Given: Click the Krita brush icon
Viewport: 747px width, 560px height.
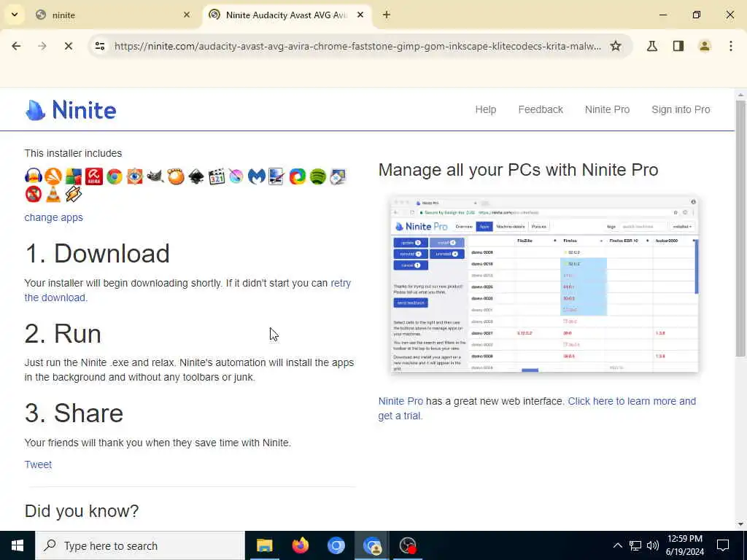Looking at the screenshot, I should (x=236, y=176).
